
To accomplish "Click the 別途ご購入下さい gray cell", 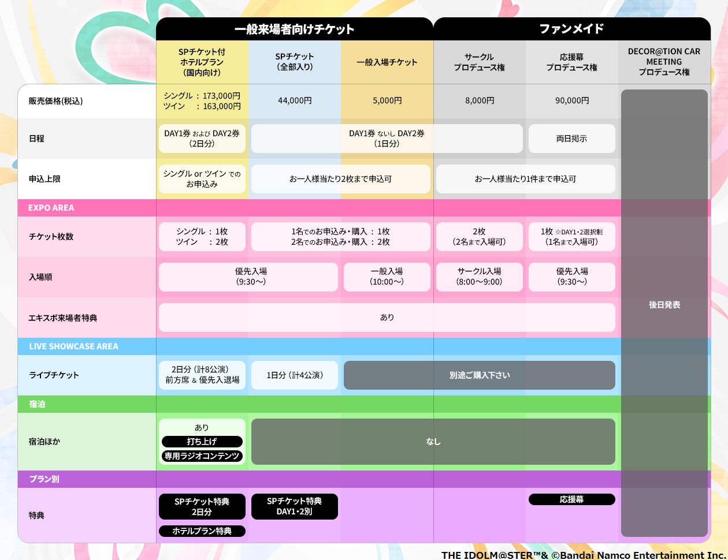I will pyautogui.click(x=480, y=375).
